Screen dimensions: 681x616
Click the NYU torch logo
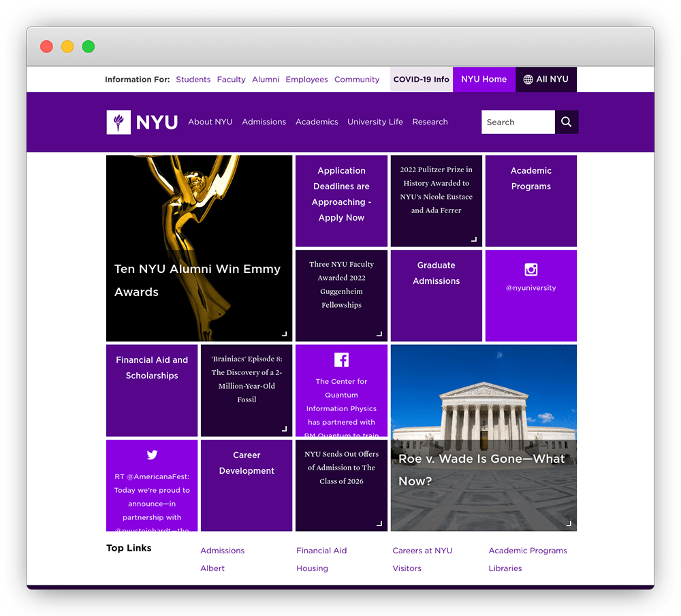tap(118, 123)
